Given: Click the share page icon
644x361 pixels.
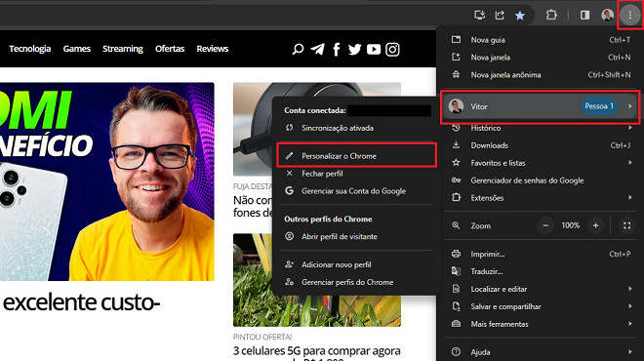Looking at the screenshot, I should (x=500, y=16).
